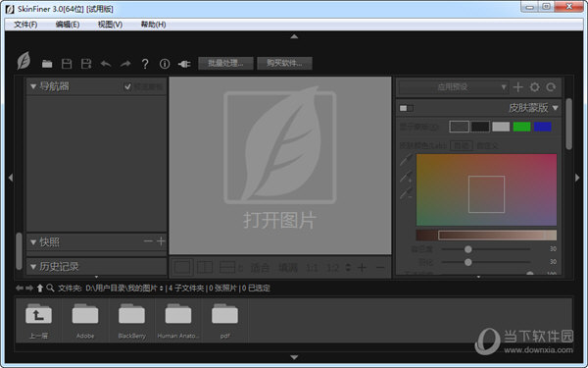Redo with the right curved arrow
588x368 pixels.
coord(125,64)
